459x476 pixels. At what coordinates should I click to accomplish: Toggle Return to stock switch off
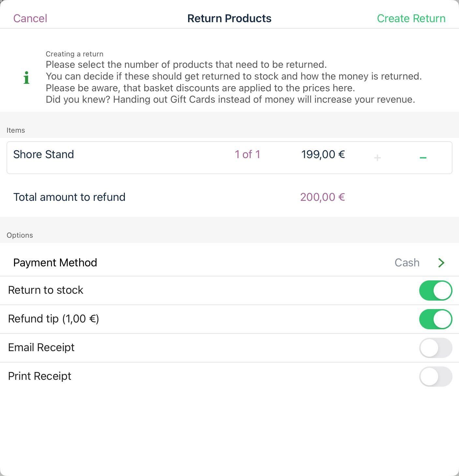436,290
